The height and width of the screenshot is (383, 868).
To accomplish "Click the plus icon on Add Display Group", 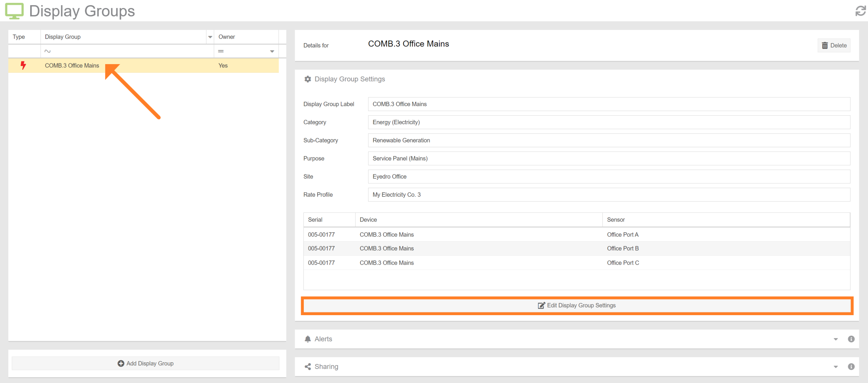I will [121, 363].
